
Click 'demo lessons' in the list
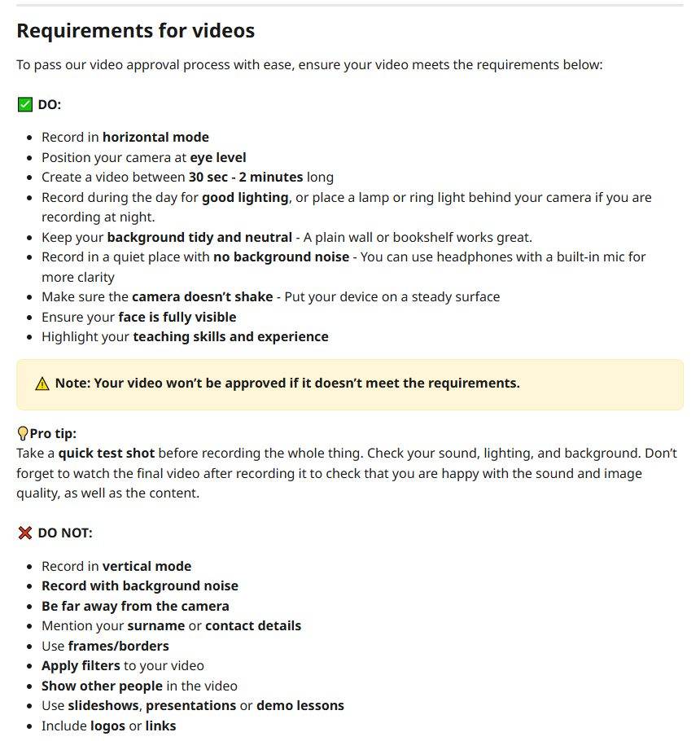(300, 705)
